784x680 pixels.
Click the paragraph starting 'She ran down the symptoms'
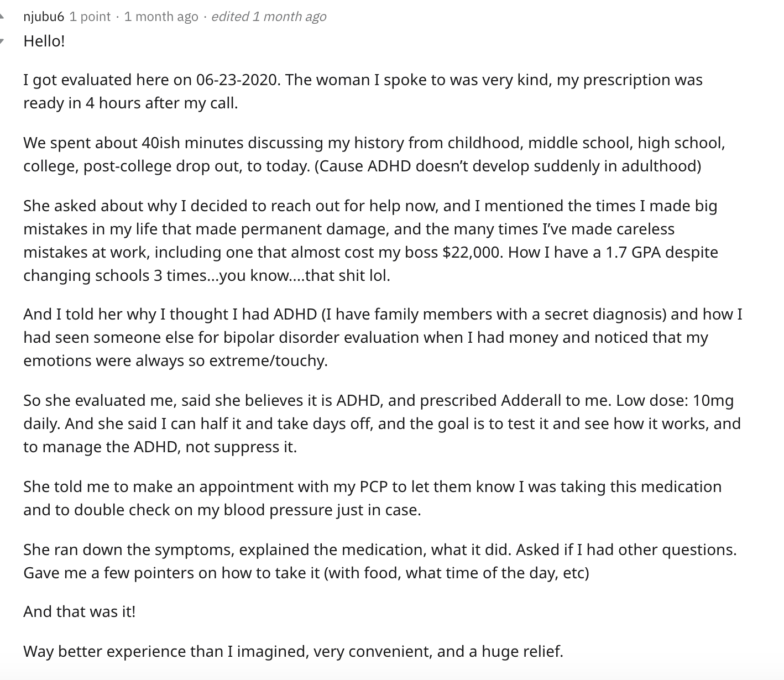tap(380, 561)
